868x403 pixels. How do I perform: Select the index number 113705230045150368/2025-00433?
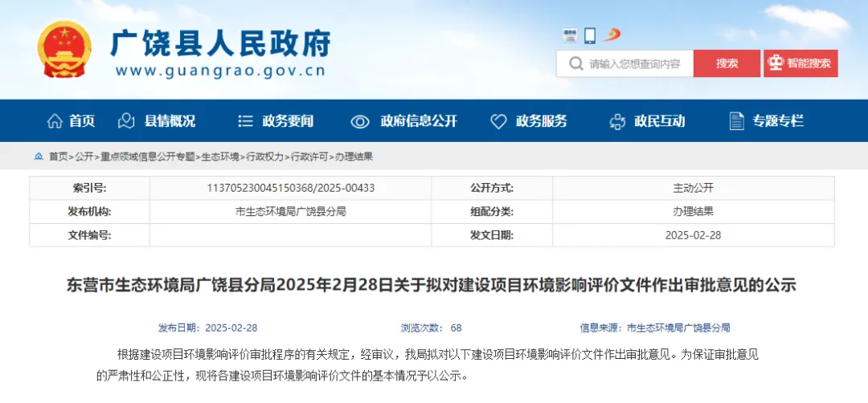[x=291, y=188]
